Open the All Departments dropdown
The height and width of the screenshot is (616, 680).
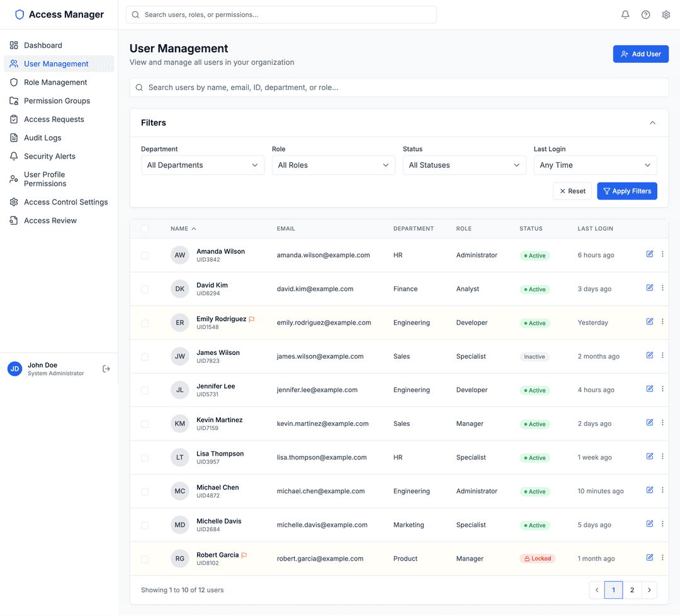(x=202, y=165)
